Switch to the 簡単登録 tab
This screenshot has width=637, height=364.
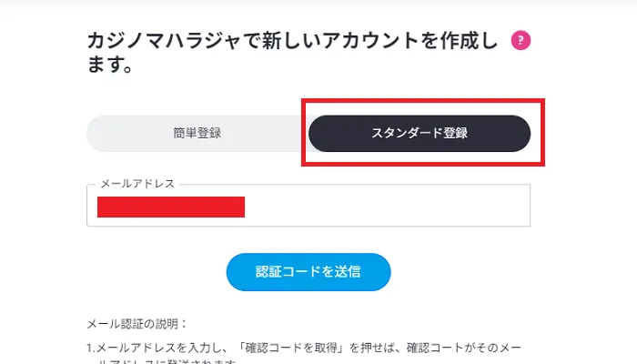[x=197, y=133]
